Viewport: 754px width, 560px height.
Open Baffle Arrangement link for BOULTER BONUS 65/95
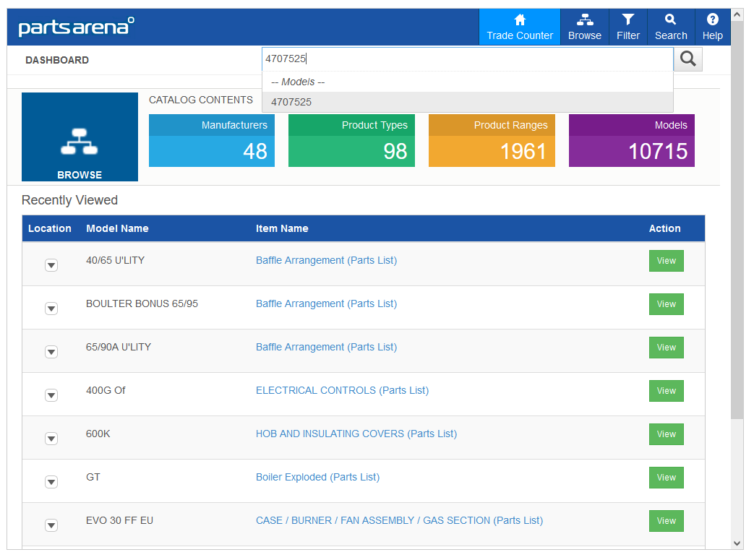point(326,303)
